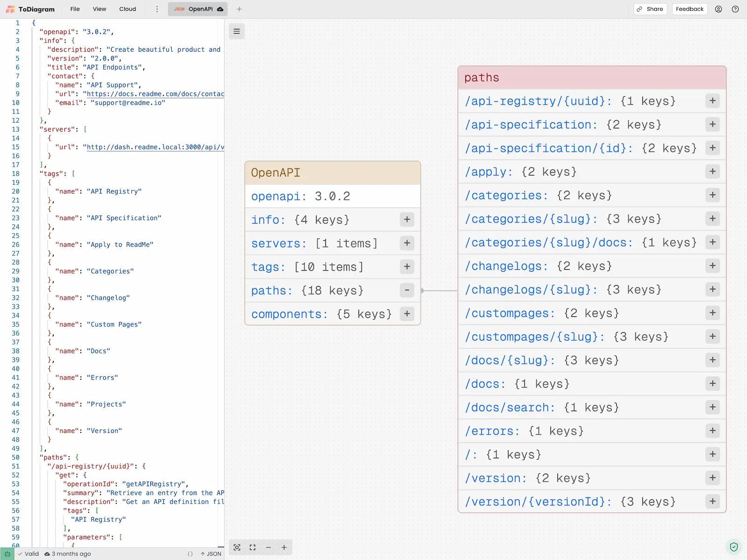The width and height of the screenshot is (747, 560).
Task: Click the "Changelog" tag name in editor
Action: tap(108, 298)
